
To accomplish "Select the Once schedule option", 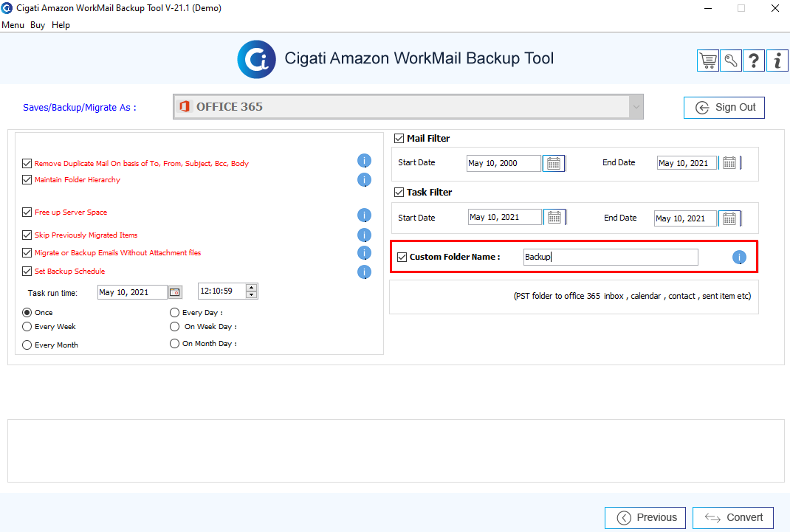I will click(27, 313).
